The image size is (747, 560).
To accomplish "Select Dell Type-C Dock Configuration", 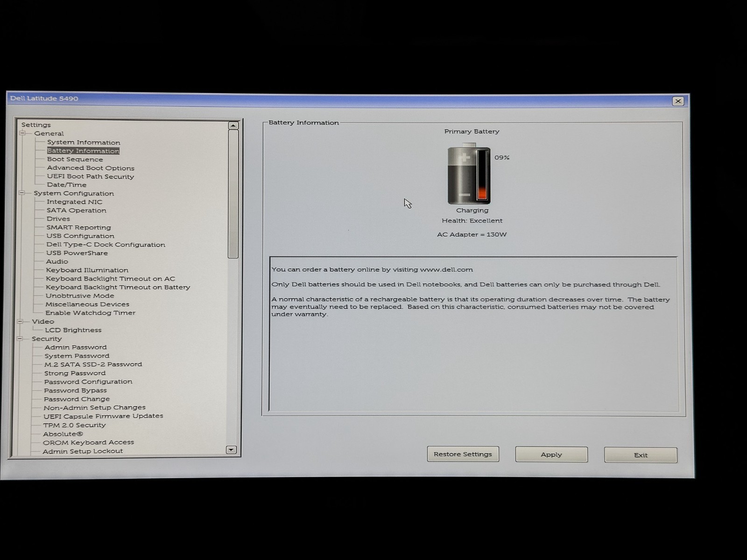I will (x=106, y=245).
